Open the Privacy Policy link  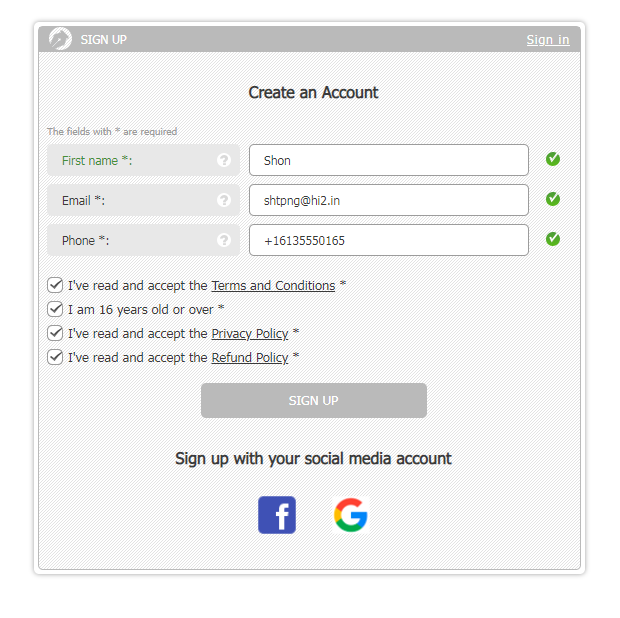[x=249, y=334]
